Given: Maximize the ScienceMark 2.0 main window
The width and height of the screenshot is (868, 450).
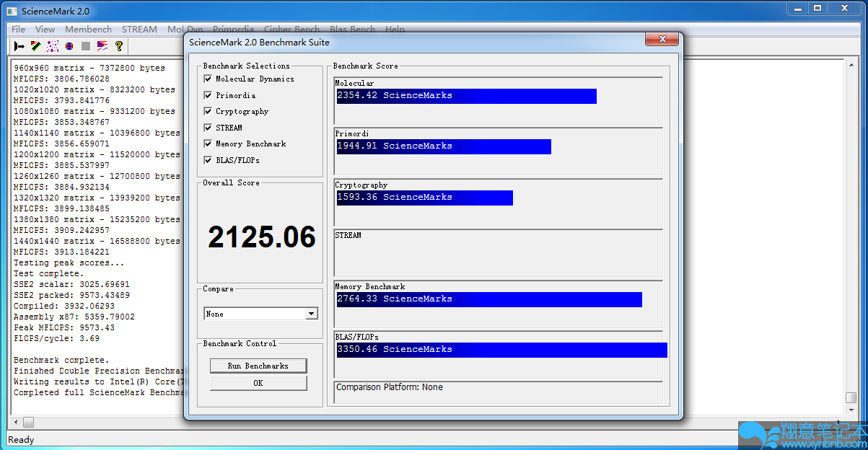Looking at the screenshot, I should click(x=817, y=9).
